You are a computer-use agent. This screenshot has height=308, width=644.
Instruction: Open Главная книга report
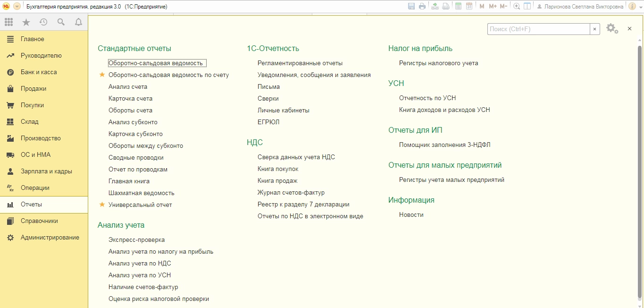click(x=129, y=181)
